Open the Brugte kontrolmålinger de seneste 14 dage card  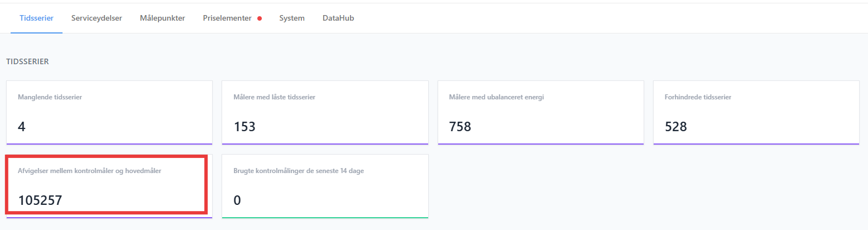[325, 186]
